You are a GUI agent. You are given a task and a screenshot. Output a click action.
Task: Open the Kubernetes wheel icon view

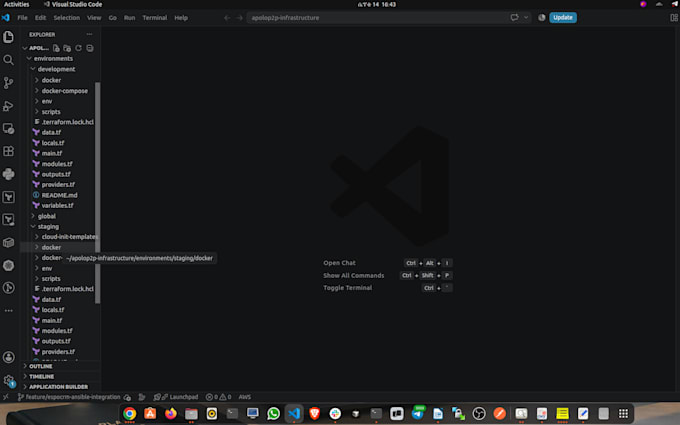[8, 265]
